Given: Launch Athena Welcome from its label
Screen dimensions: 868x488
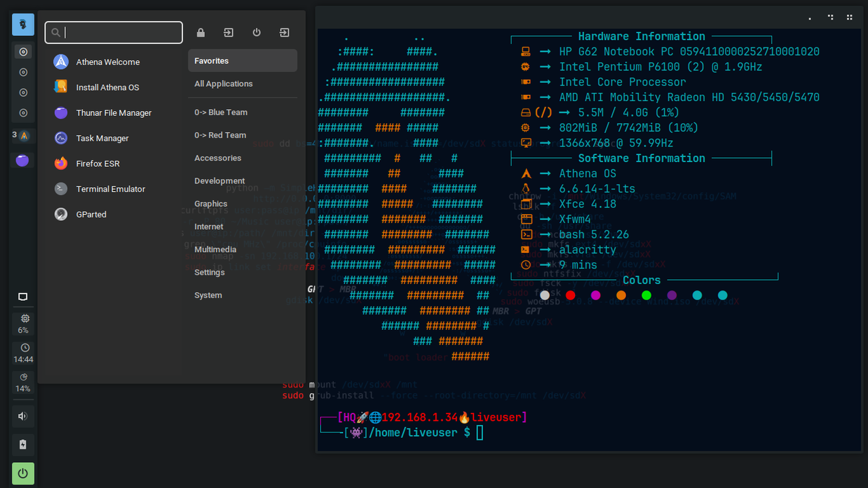Looking at the screenshot, I should click(x=108, y=62).
